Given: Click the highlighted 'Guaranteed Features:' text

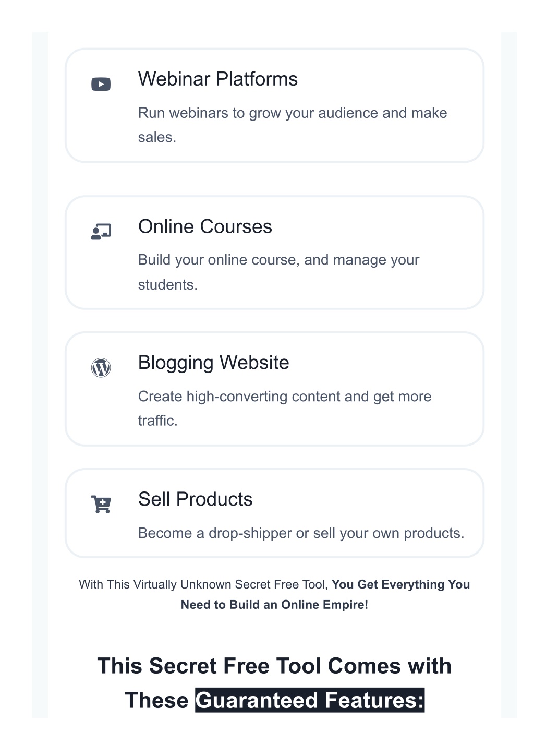Looking at the screenshot, I should coord(310,700).
